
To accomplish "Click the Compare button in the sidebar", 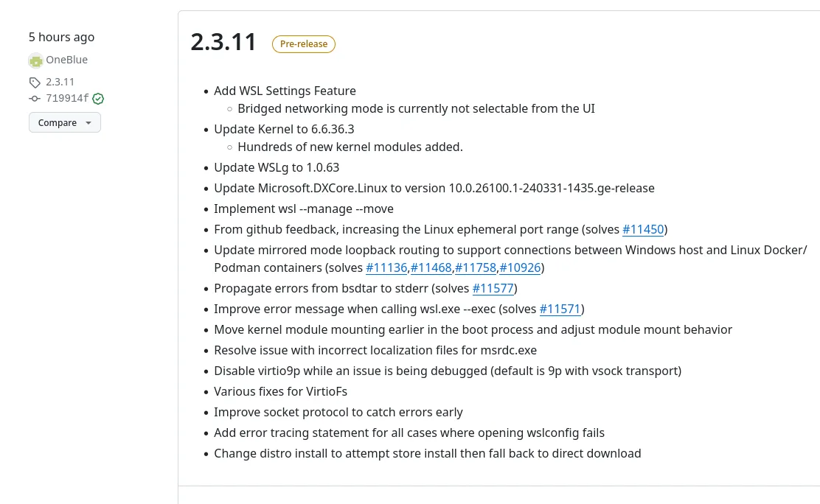I will tap(58, 122).
